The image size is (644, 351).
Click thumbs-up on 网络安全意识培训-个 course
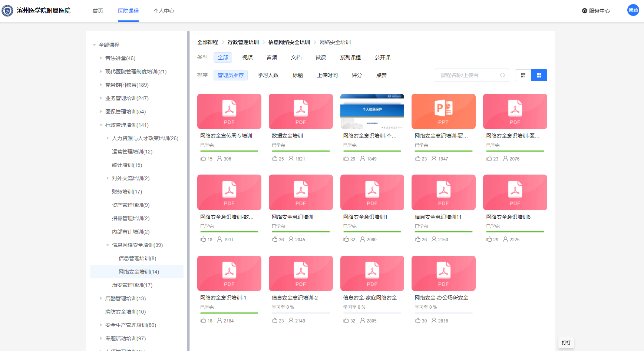pos(346,159)
